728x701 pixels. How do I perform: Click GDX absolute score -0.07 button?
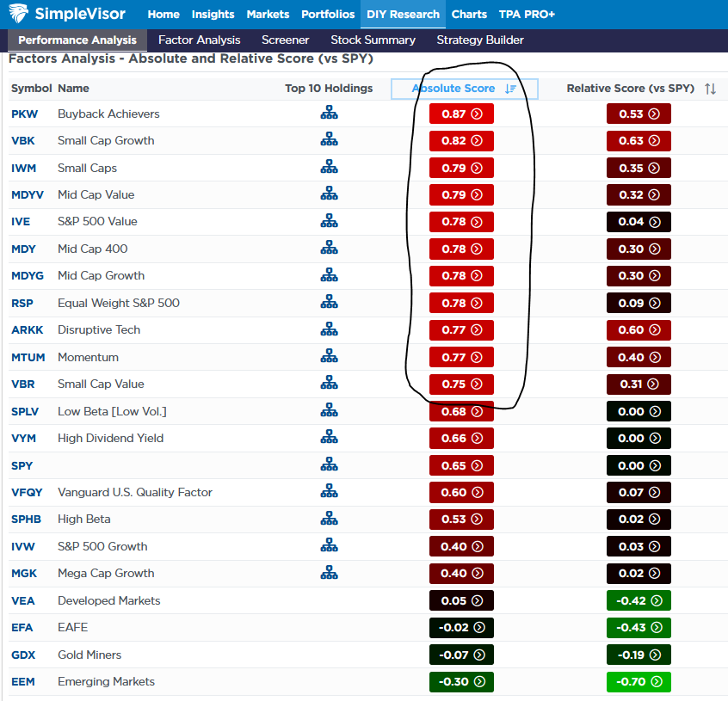tap(461, 655)
